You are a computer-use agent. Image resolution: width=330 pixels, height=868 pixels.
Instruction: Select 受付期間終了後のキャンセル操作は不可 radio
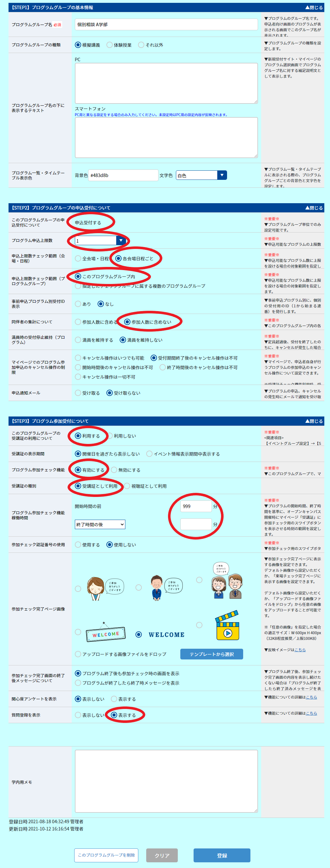pos(154,358)
